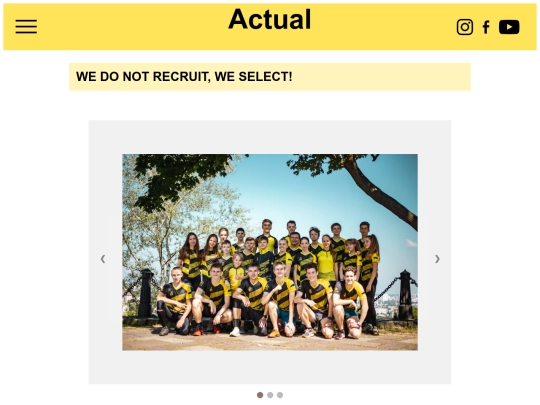The image size is (540, 405).
Task: Visit the Facebook page icon
Action: click(486, 27)
